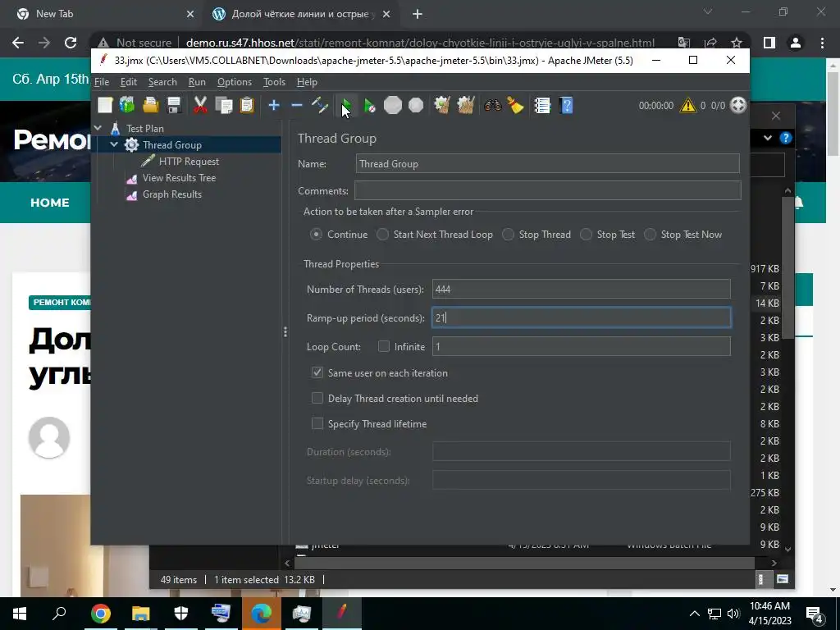The image size is (840, 630).
Task: Click HOME link on the webpage
Action: [x=50, y=203]
